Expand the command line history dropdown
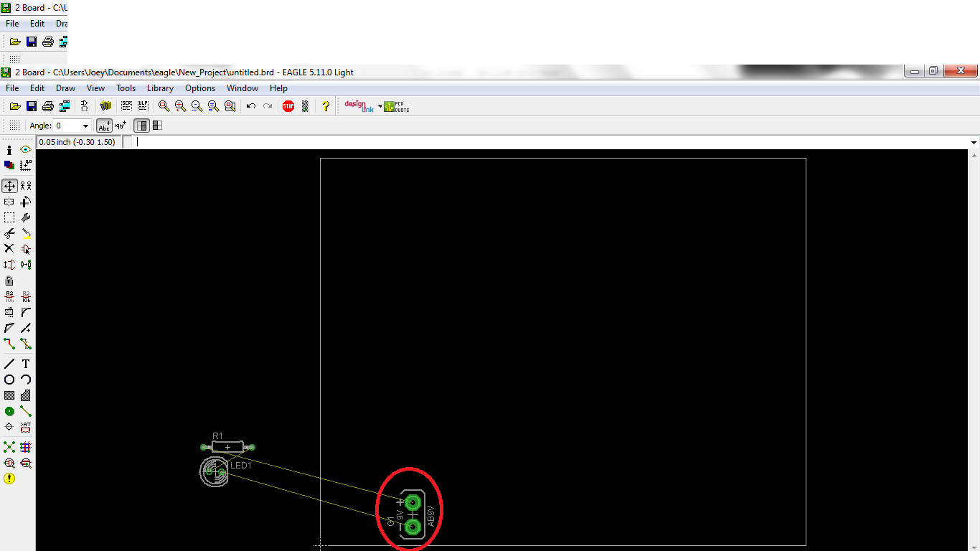980x551 pixels. pos(974,142)
